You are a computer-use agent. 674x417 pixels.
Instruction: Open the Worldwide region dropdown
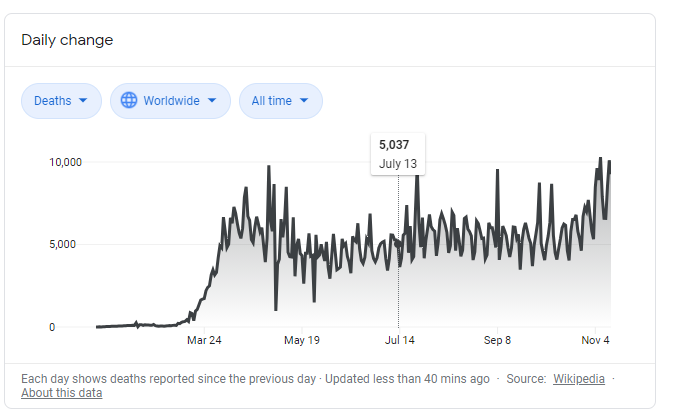[x=170, y=101]
